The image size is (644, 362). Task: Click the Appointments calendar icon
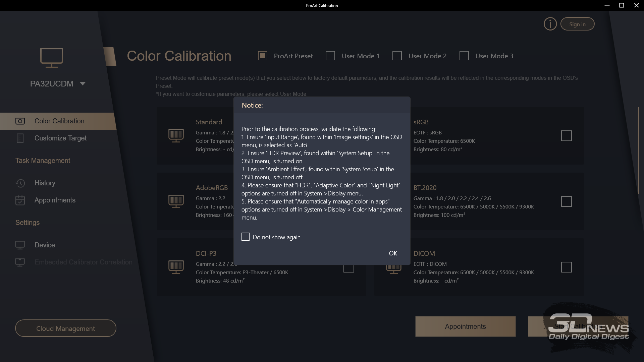(20, 200)
